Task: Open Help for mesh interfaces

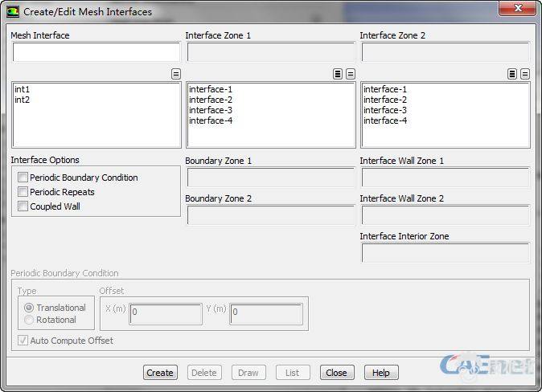Action: (381, 373)
